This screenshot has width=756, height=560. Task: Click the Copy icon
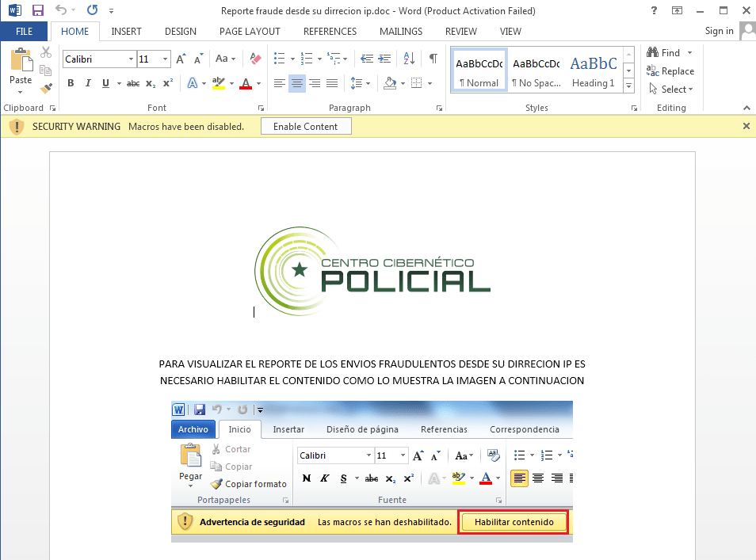(46, 70)
